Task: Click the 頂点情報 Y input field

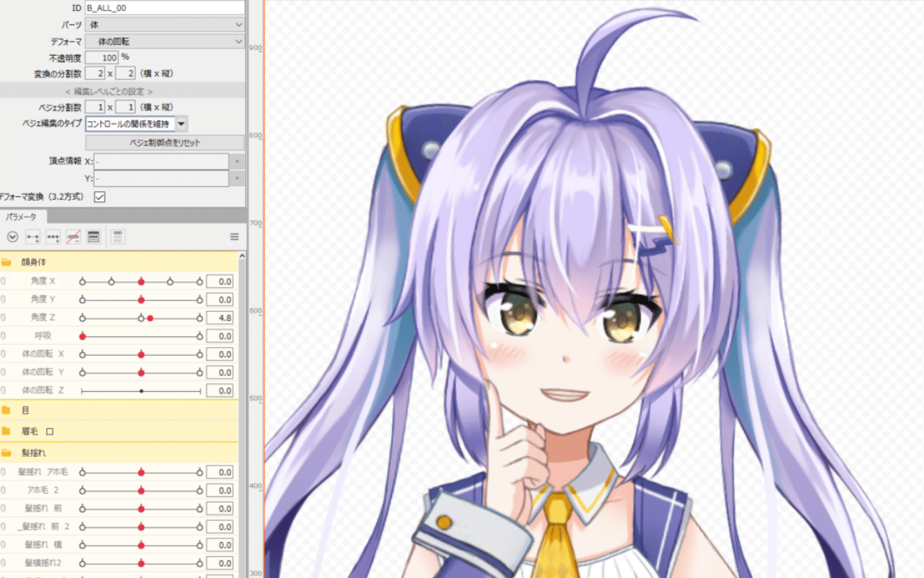Action: [161, 178]
